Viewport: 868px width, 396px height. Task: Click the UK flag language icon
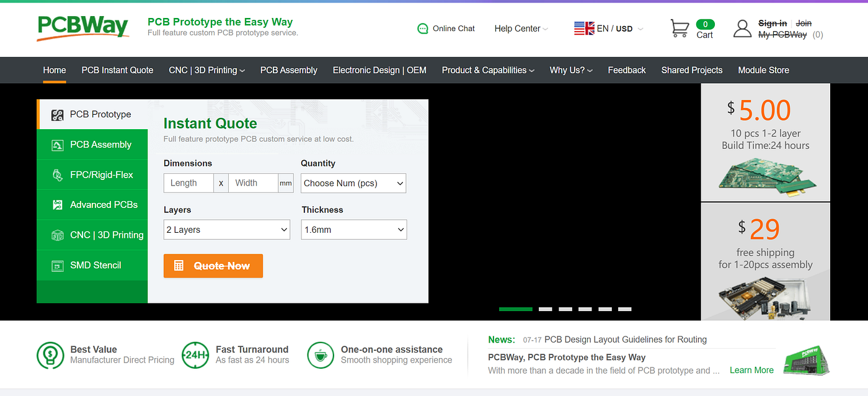584,29
